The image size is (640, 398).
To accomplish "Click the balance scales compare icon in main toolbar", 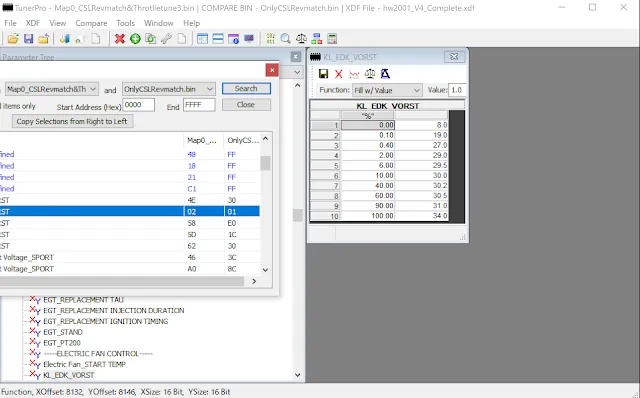I will pos(301,39).
